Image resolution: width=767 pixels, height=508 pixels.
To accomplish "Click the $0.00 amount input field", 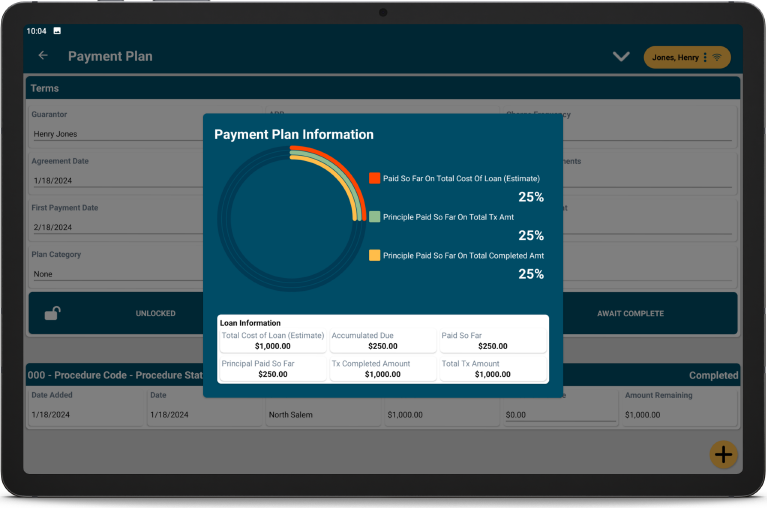I will [x=559, y=414].
